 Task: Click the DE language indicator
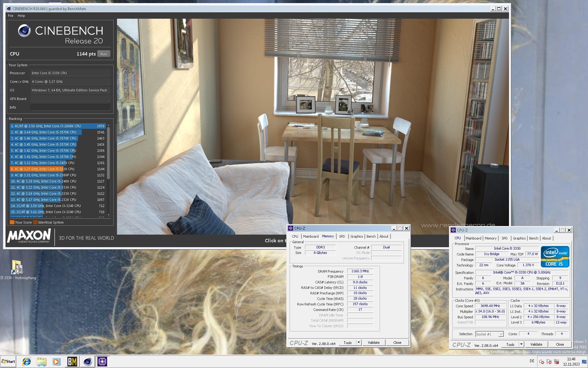532,361
